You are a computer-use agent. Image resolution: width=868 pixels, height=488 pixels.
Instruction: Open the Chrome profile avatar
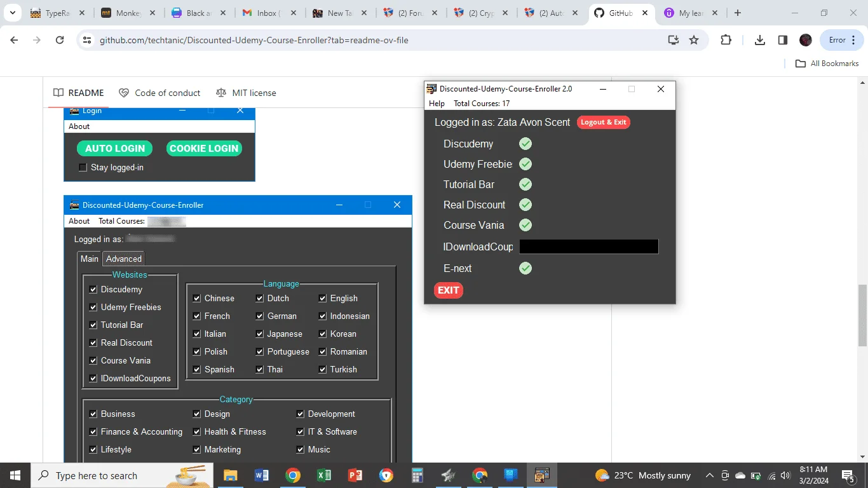click(x=806, y=40)
